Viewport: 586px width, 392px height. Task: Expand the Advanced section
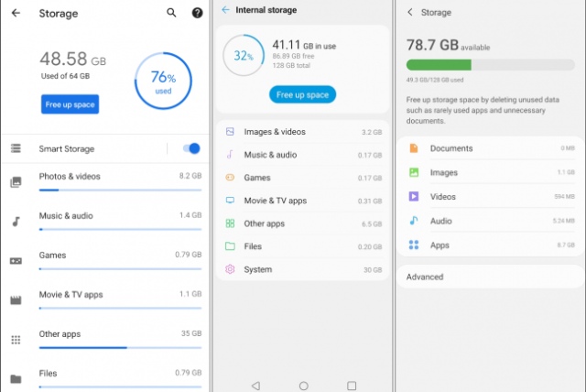(x=425, y=277)
